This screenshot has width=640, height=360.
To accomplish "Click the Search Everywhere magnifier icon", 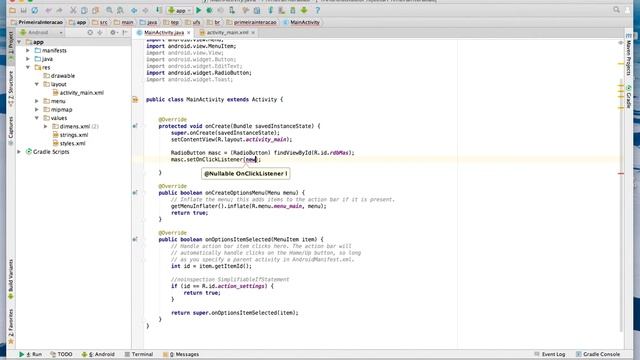I will 616,10.
